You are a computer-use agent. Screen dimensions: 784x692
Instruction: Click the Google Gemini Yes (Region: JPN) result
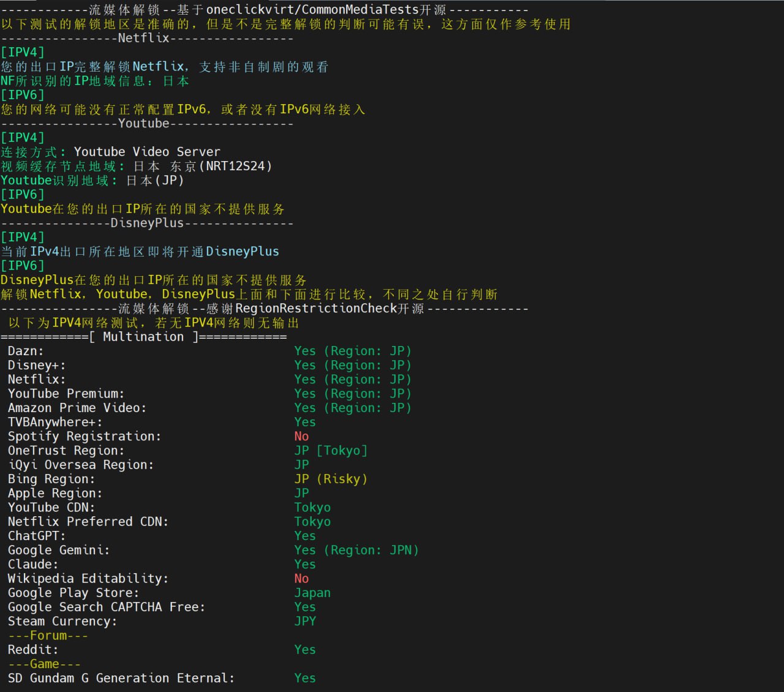click(x=356, y=550)
